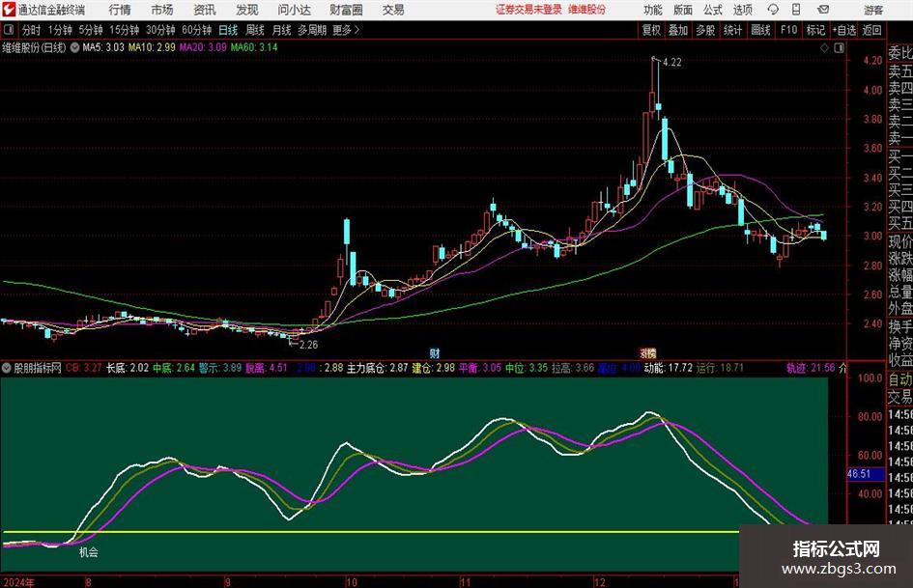
Task: Switch to the 月线 monthly tab
Action: (x=282, y=30)
